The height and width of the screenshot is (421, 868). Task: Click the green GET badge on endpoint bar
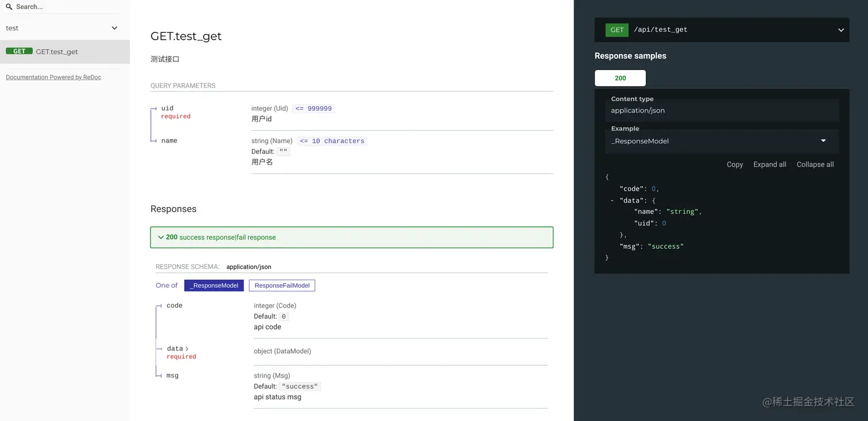coord(617,30)
